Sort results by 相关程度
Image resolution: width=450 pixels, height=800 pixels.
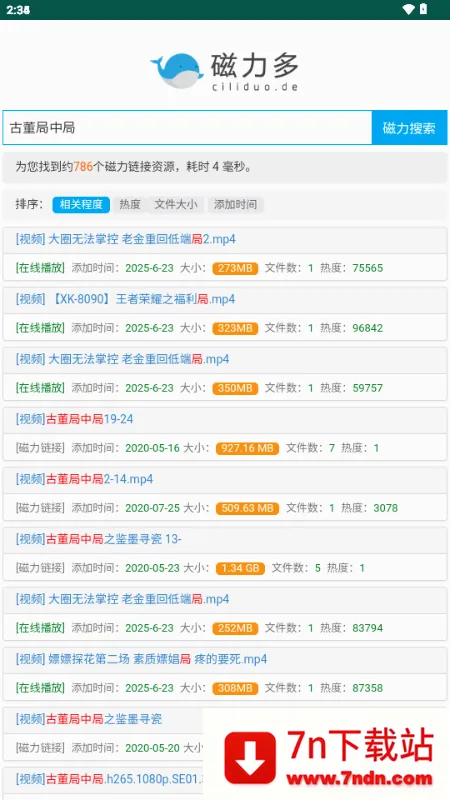tap(81, 205)
